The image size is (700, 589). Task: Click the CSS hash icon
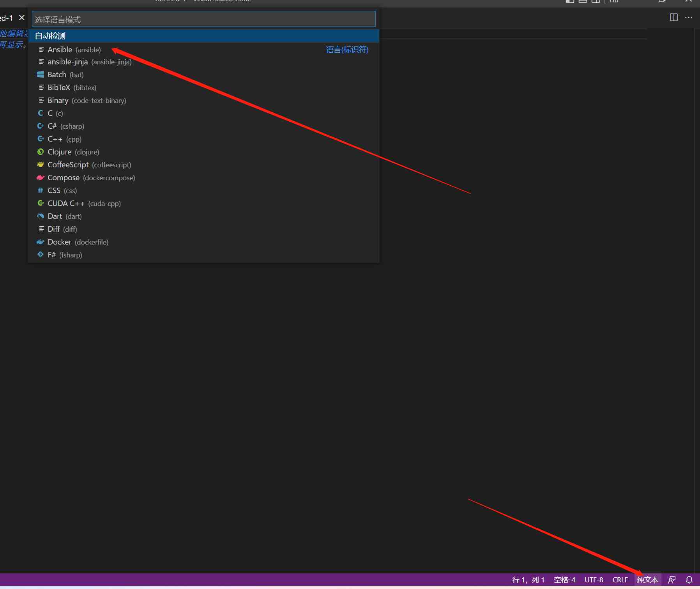(41, 190)
